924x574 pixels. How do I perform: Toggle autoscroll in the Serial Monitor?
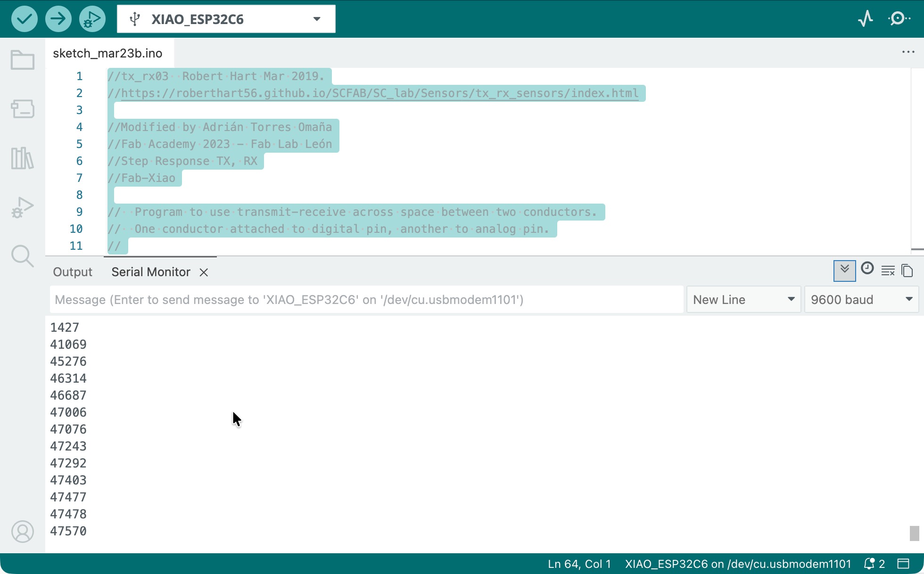click(844, 271)
